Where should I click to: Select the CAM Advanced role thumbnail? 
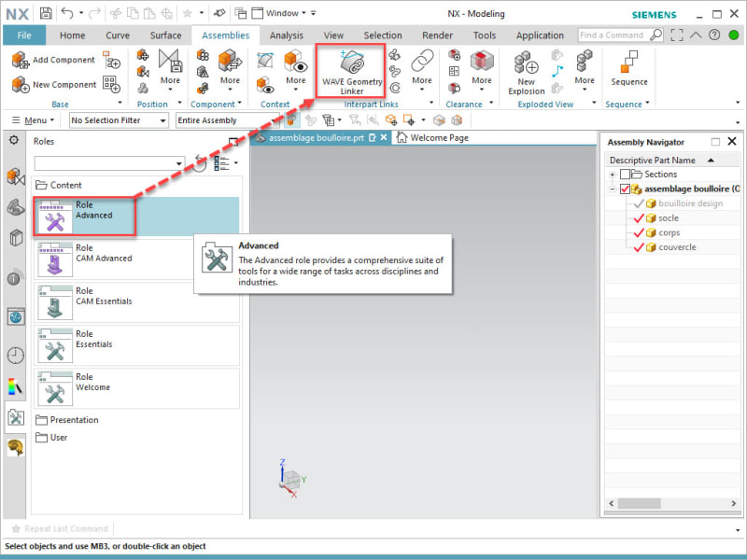point(55,259)
